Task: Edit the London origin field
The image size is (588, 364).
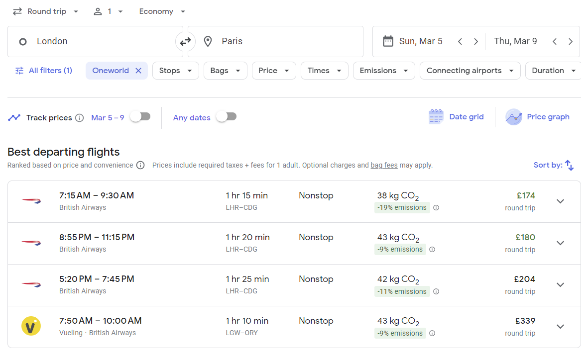Action: click(95, 42)
